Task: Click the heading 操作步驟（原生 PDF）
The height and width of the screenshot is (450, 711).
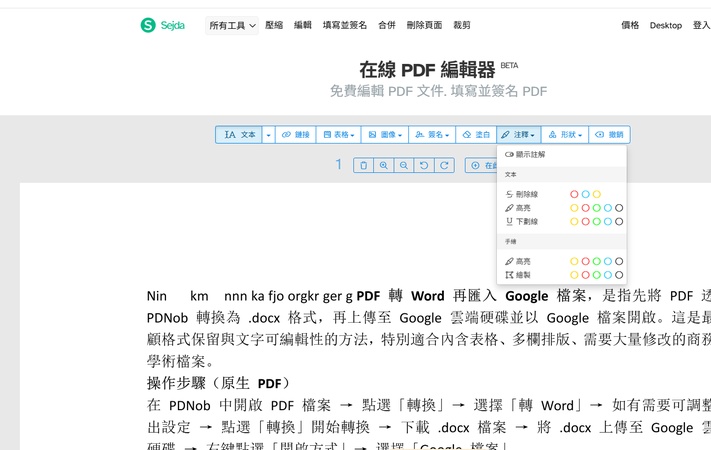Action: coord(219,383)
